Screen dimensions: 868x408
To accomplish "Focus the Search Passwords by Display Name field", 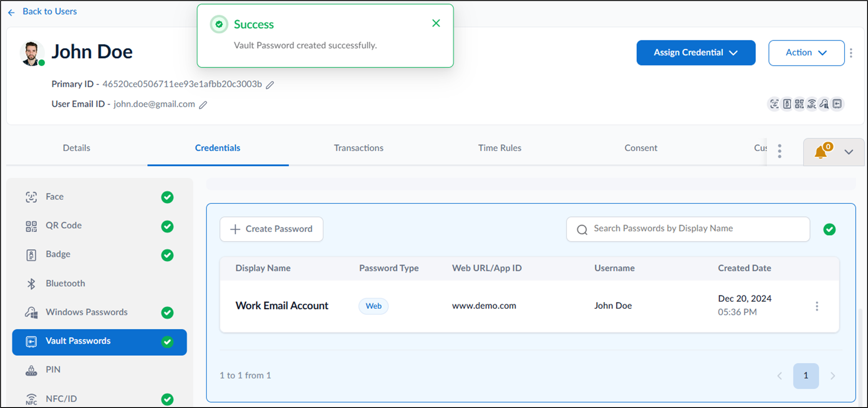I will (688, 229).
